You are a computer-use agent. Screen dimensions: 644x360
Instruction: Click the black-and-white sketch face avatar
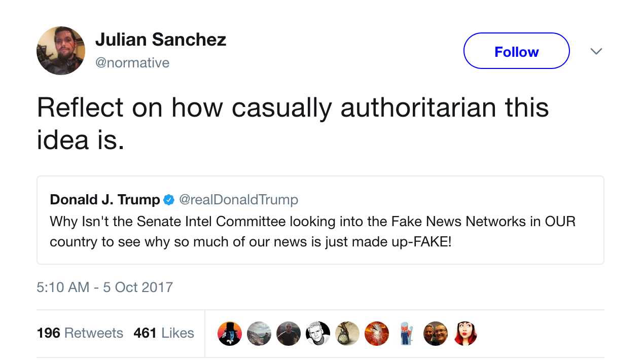tap(318, 334)
